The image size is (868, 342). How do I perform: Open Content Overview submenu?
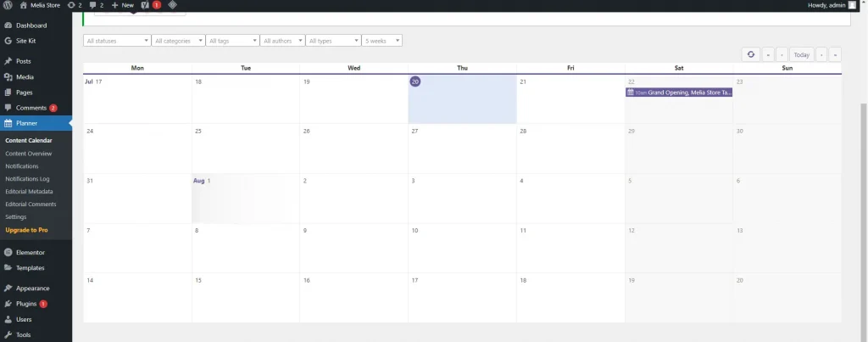[x=28, y=154]
